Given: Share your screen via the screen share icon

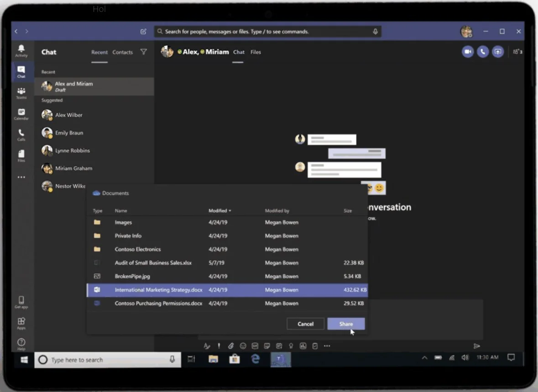Looking at the screenshot, I should [x=497, y=52].
